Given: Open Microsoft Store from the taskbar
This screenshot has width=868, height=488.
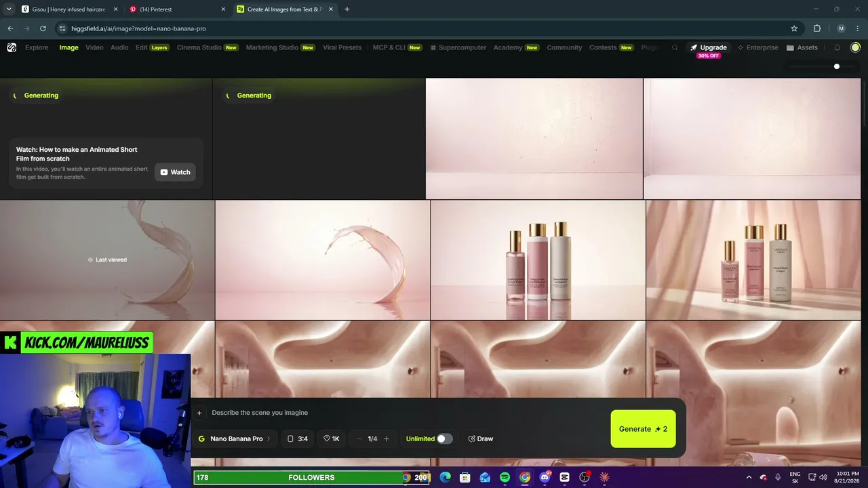Looking at the screenshot, I should point(465,477).
